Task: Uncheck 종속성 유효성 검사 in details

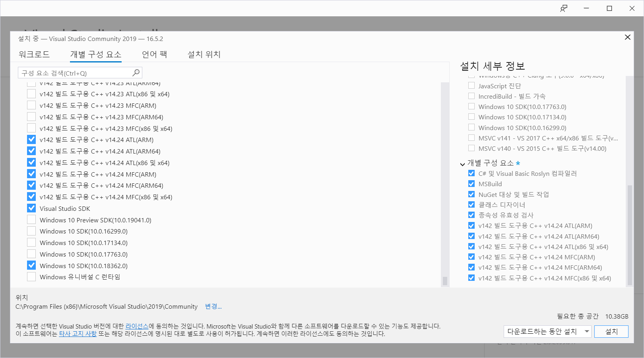Action: click(x=471, y=215)
